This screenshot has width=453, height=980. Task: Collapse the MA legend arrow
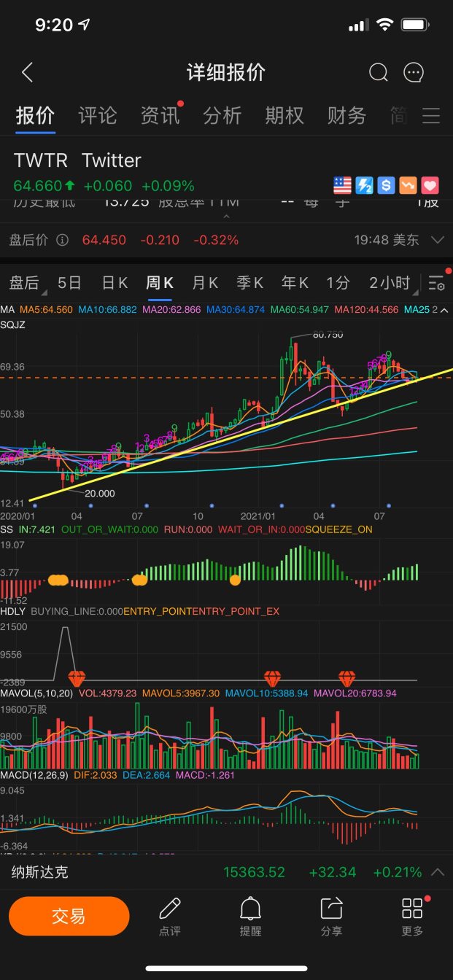click(446, 310)
